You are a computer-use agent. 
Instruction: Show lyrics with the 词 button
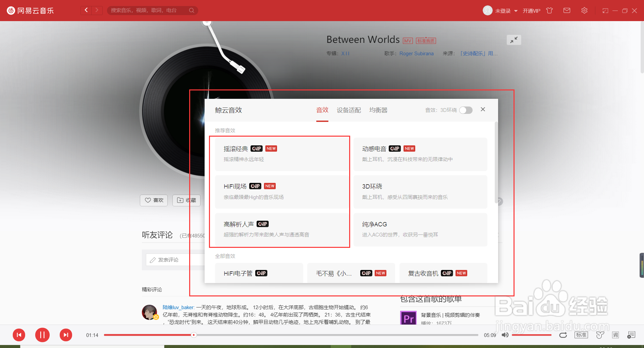(x=615, y=335)
